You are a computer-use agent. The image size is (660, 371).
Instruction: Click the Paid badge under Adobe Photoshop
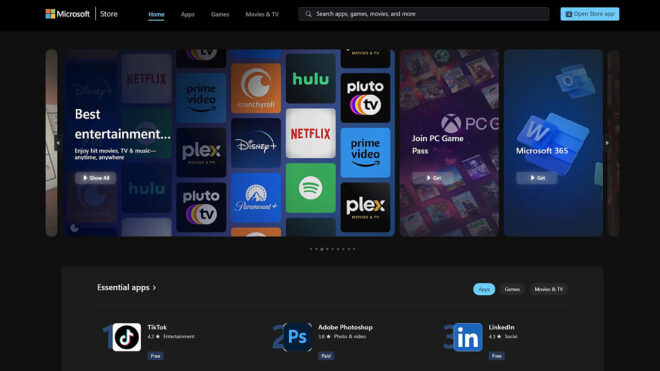326,356
